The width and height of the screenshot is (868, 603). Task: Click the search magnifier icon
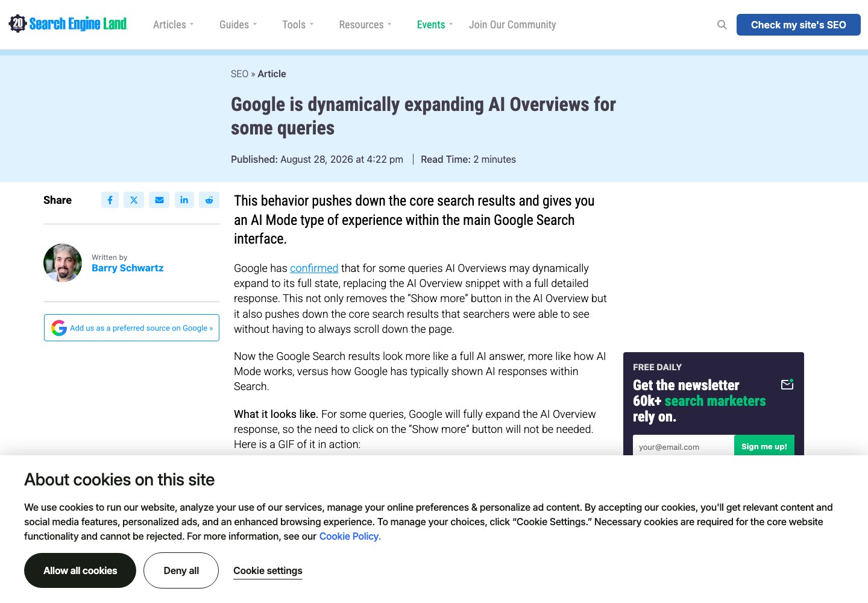point(722,25)
